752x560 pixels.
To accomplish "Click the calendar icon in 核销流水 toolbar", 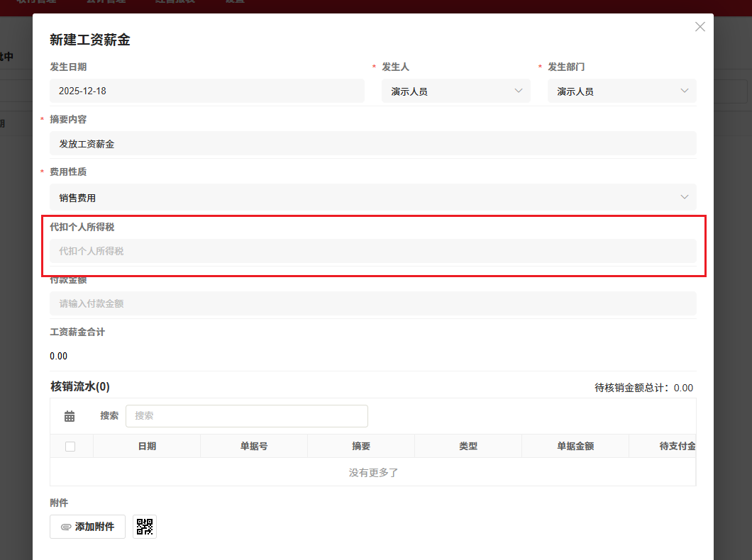I will pos(70,416).
